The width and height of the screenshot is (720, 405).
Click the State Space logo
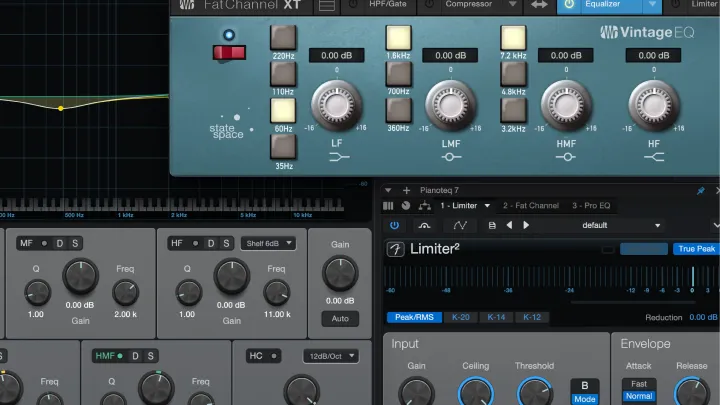(x=231, y=125)
